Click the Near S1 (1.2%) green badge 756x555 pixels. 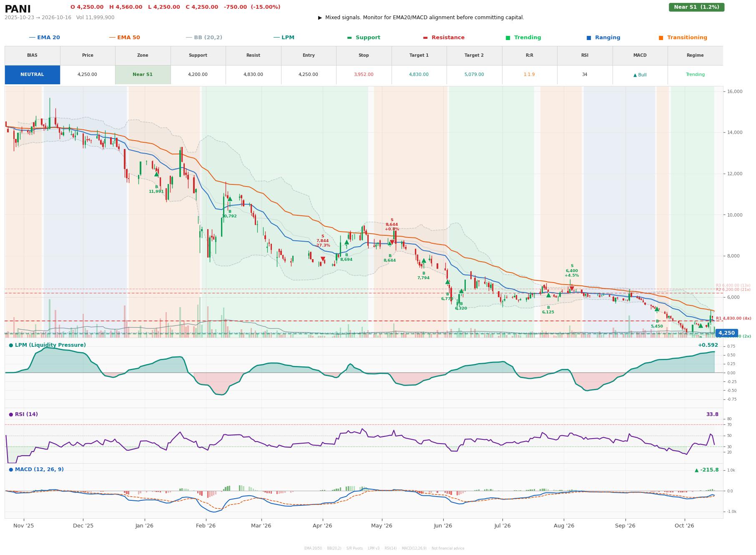(x=696, y=7)
